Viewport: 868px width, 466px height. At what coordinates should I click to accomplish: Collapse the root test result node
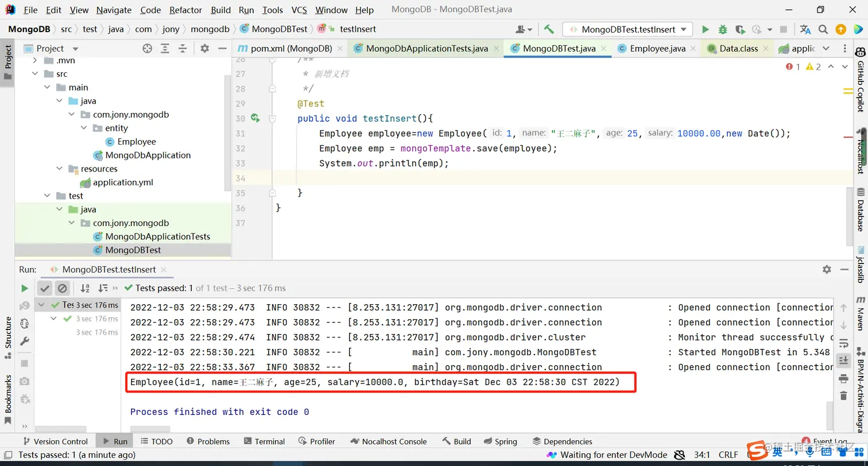[x=41, y=305]
